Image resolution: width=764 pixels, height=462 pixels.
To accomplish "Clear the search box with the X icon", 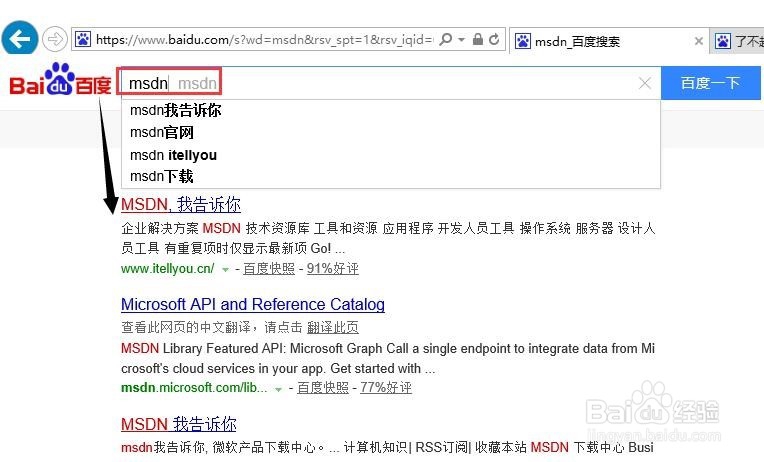I will click(645, 83).
